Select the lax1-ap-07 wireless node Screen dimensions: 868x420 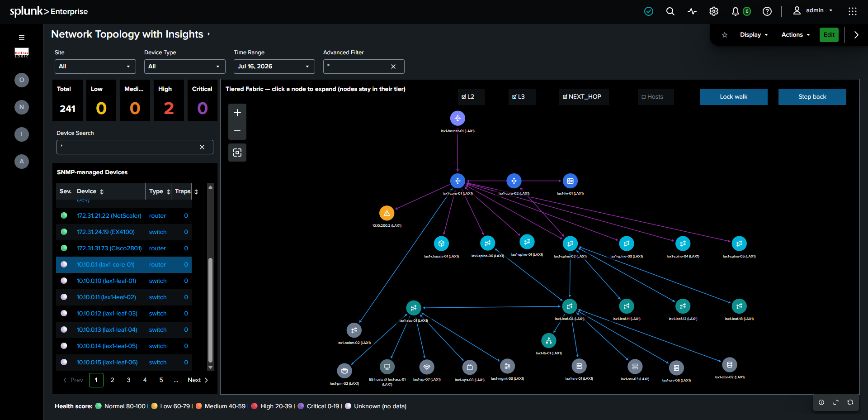[427, 367]
